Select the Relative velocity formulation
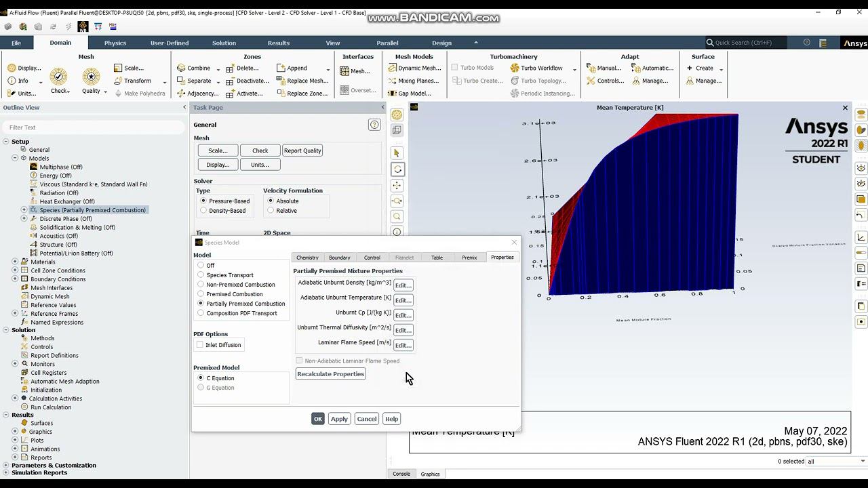 click(271, 210)
